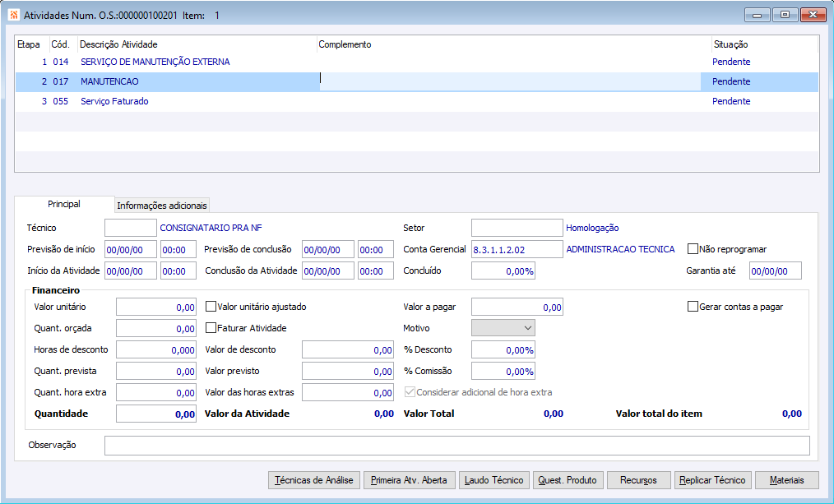834x504 pixels.
Task: Open the Motivo dropdown
Action: click(x=503, y=328)
